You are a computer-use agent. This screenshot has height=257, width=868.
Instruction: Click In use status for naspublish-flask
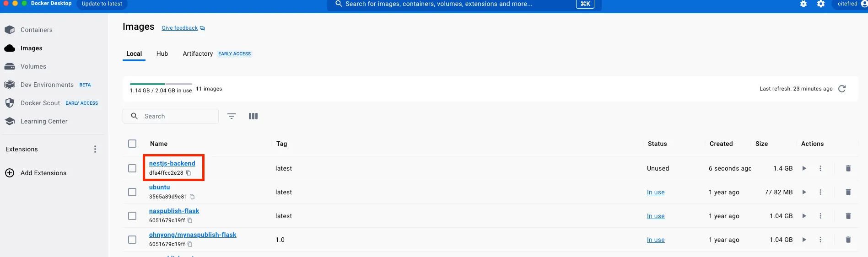tap(656, 216)
